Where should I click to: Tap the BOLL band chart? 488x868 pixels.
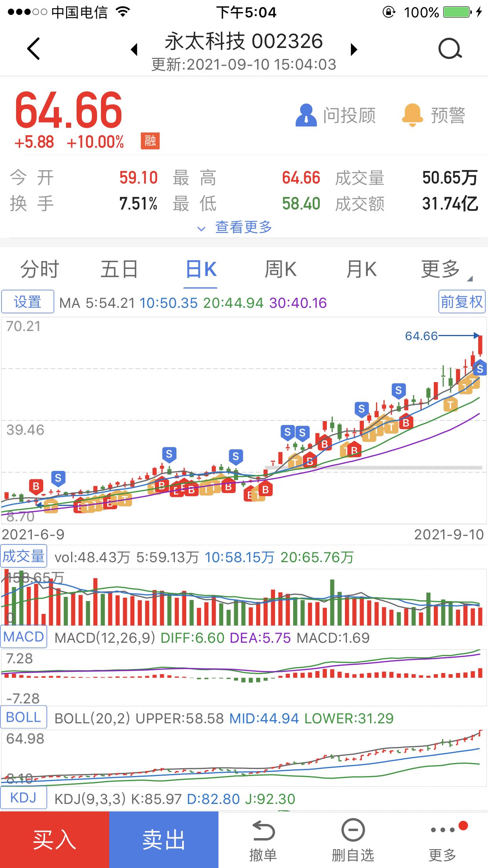click(x=244, y=758)
